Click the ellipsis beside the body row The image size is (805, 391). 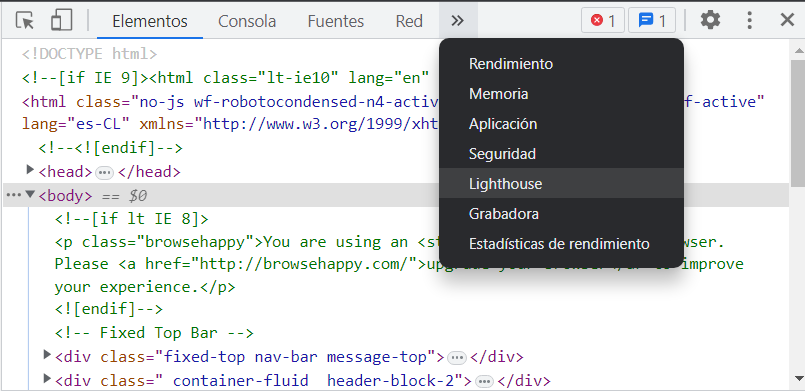point(13,195)
